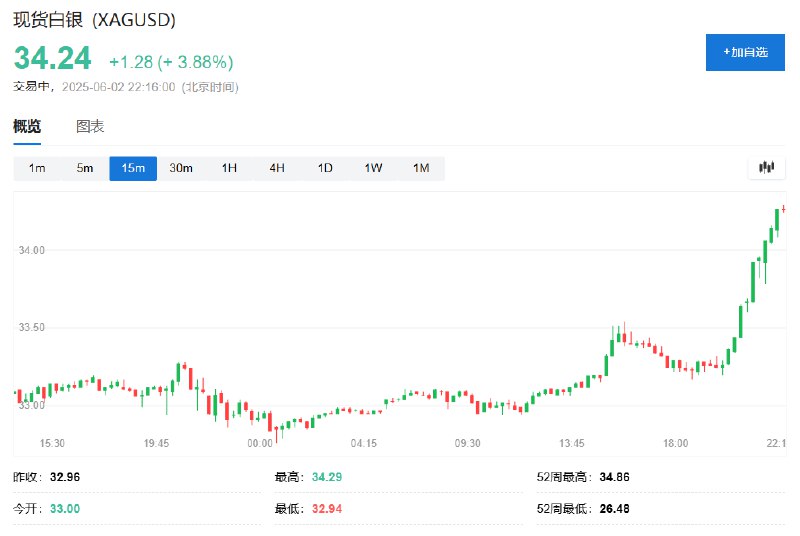800x536 pixels.
Task: Click the change value +1.28 (+ 3.88%)
Action: pos(171,62)
